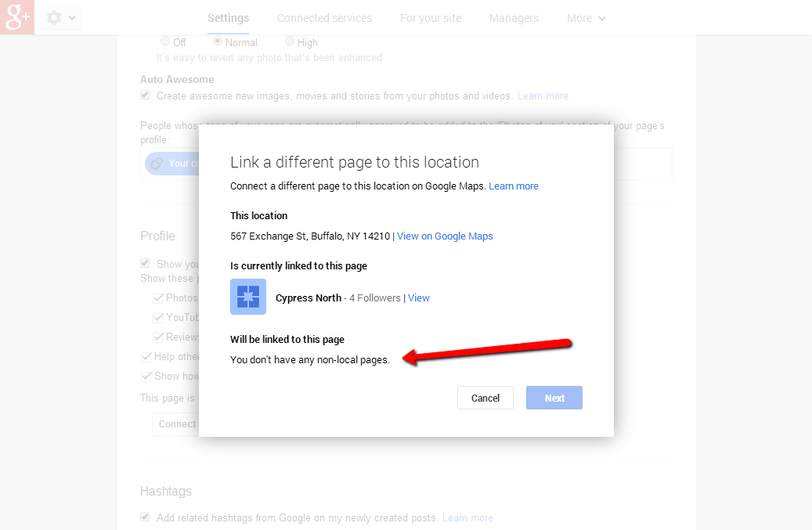
Task: Click Learn more link in the dialog
Action: pos(514,186)
